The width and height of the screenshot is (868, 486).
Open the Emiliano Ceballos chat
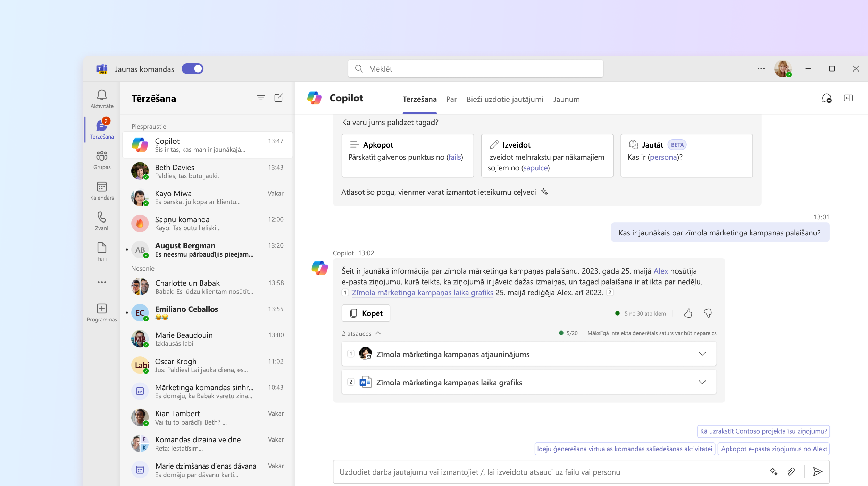coord(208,313)
